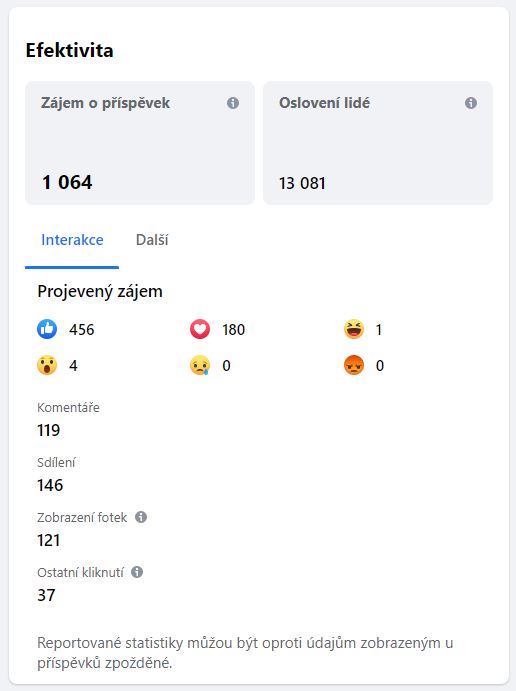This screenshot has width=516, height=691.
Task: Click the laughing Haha reaction emoji
Action: tap(354, 329)
